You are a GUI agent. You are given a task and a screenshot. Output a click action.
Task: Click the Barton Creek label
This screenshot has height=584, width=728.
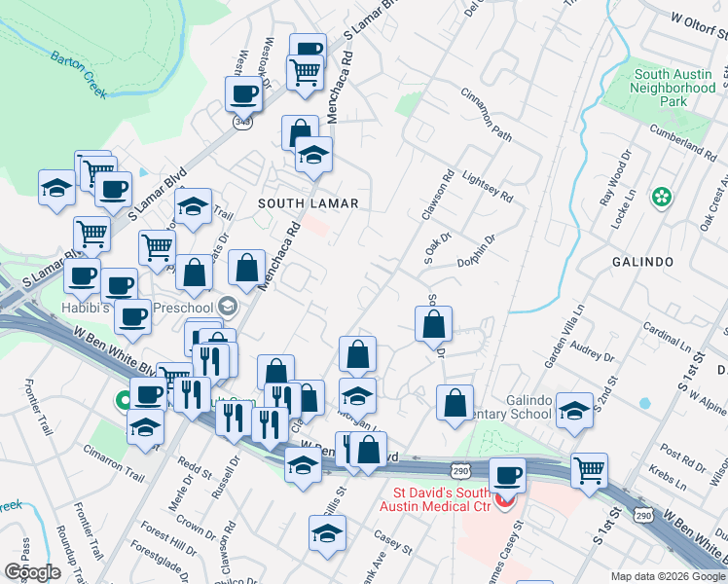point(79,75)
